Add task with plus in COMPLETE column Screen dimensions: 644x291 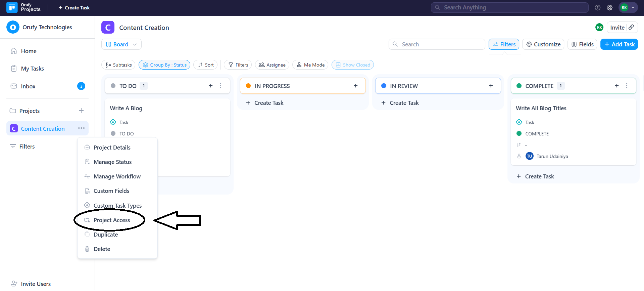coord(616,86)
